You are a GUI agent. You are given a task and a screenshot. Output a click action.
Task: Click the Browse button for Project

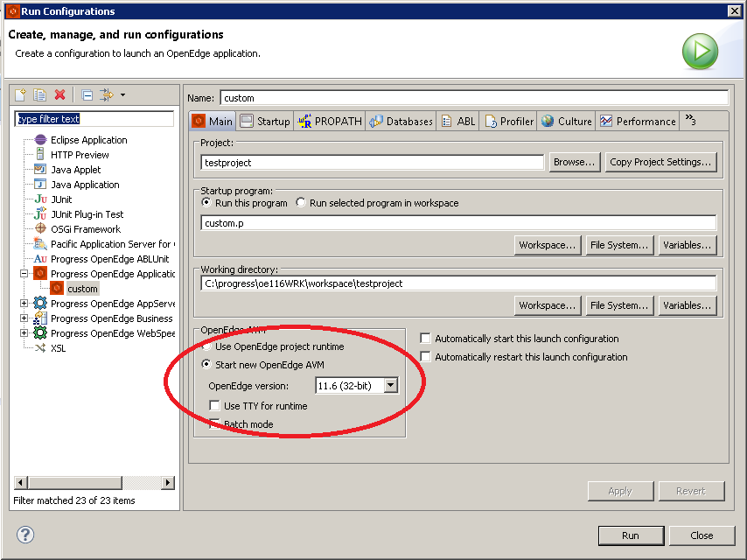pos(574,161)
